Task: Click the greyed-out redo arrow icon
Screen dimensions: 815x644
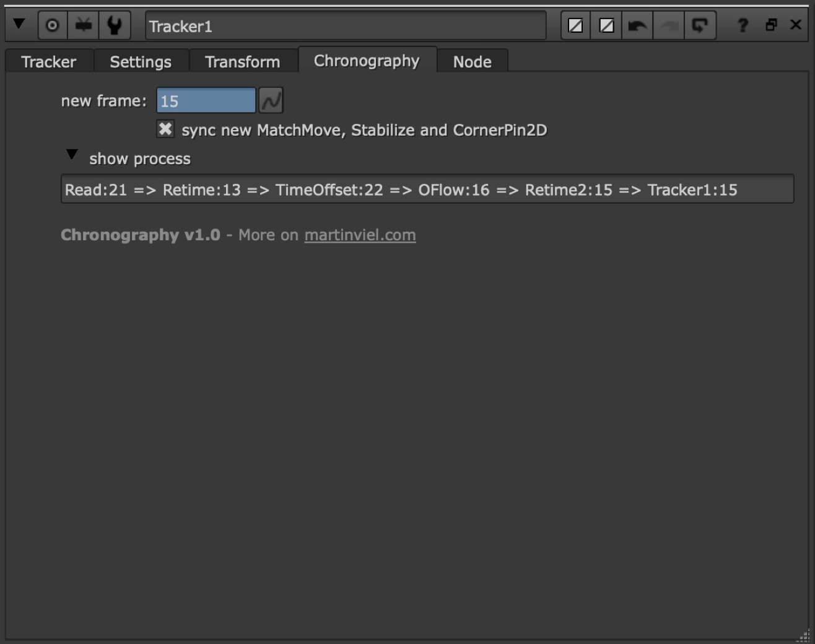Action: tap(669, 25)
